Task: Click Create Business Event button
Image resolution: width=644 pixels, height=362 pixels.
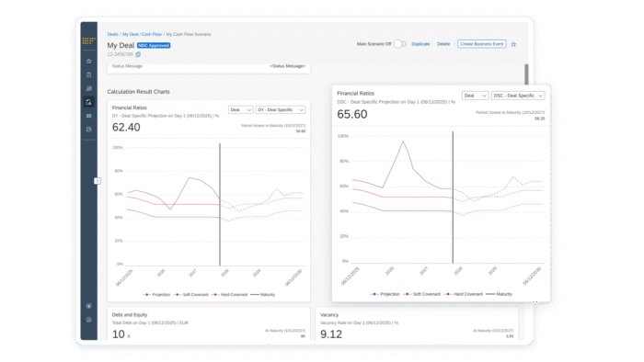Action: click(x=482, y=44)
